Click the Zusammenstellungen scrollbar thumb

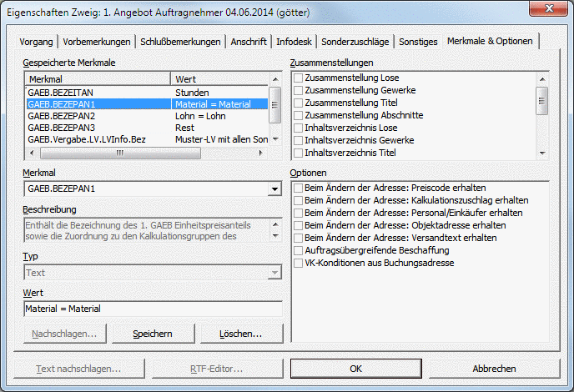[542, 101]
